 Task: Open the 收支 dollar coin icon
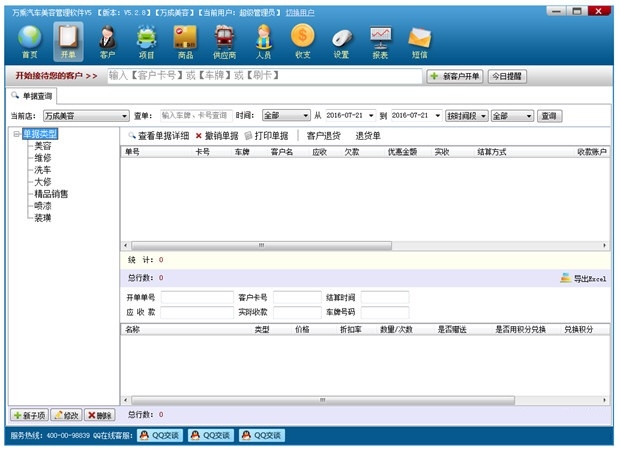point(302,42)
